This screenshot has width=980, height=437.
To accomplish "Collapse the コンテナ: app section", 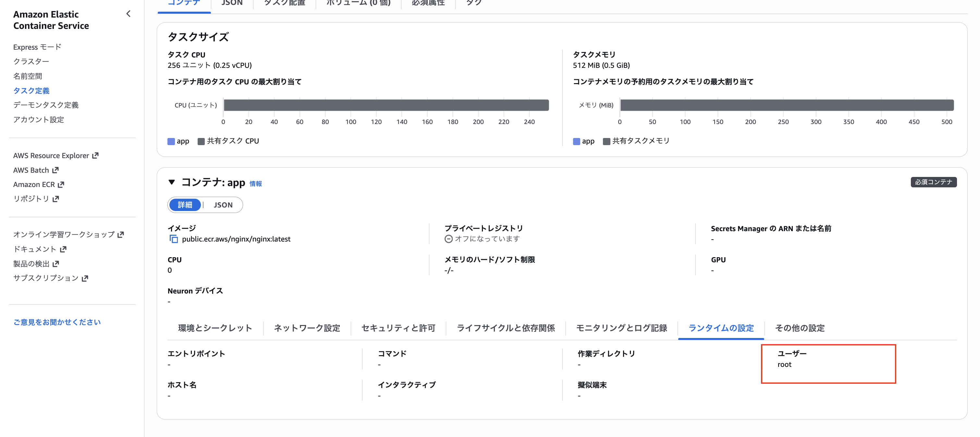I will coord(172,182).
